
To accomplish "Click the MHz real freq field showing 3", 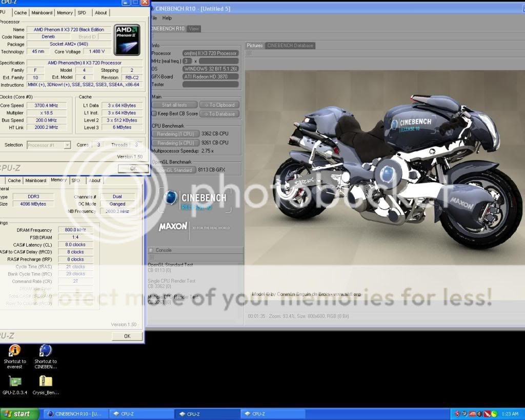I will [x=188, y=61].
